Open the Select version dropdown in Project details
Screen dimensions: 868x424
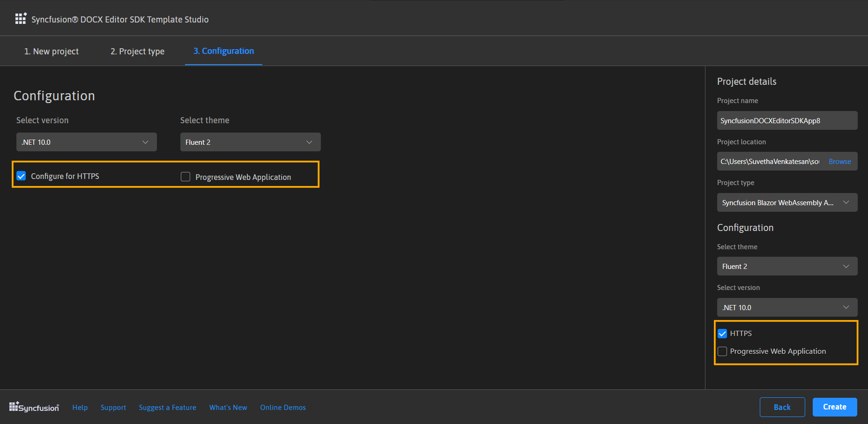(x=786, y=307)
